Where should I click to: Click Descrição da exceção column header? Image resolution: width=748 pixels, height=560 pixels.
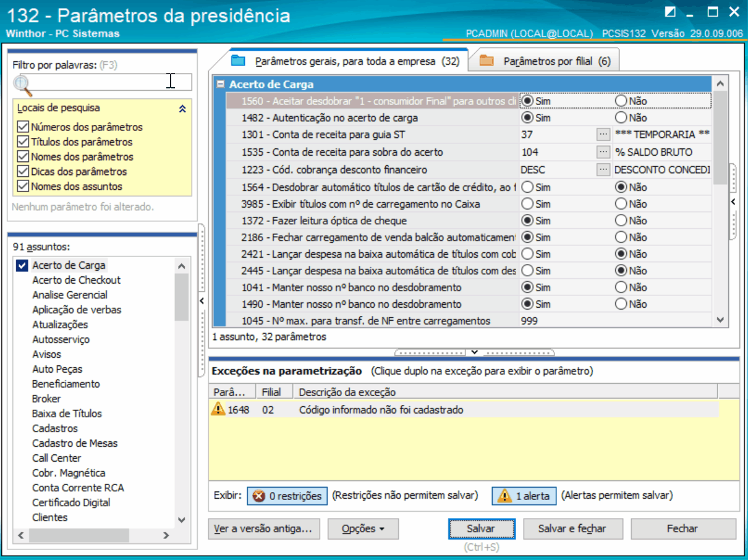506,392
